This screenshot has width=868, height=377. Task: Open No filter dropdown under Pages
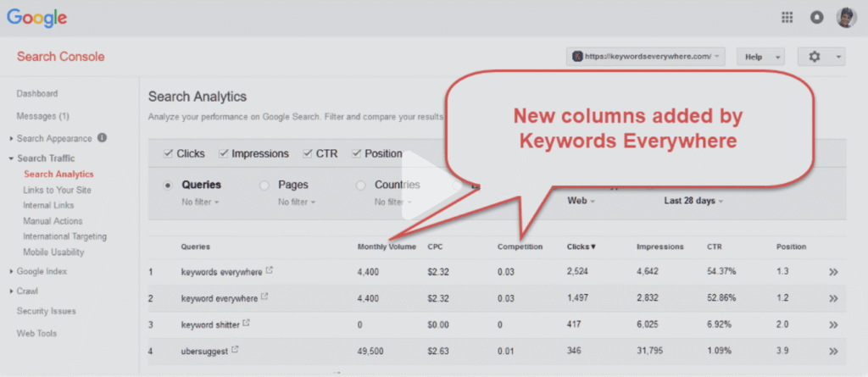tap(297, 202)
